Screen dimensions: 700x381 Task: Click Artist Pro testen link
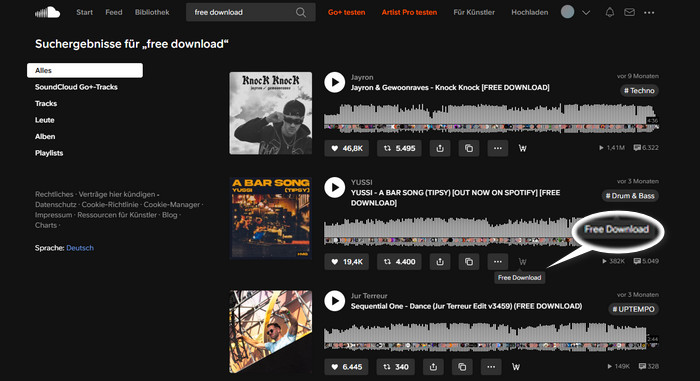[x=409, y=13]
